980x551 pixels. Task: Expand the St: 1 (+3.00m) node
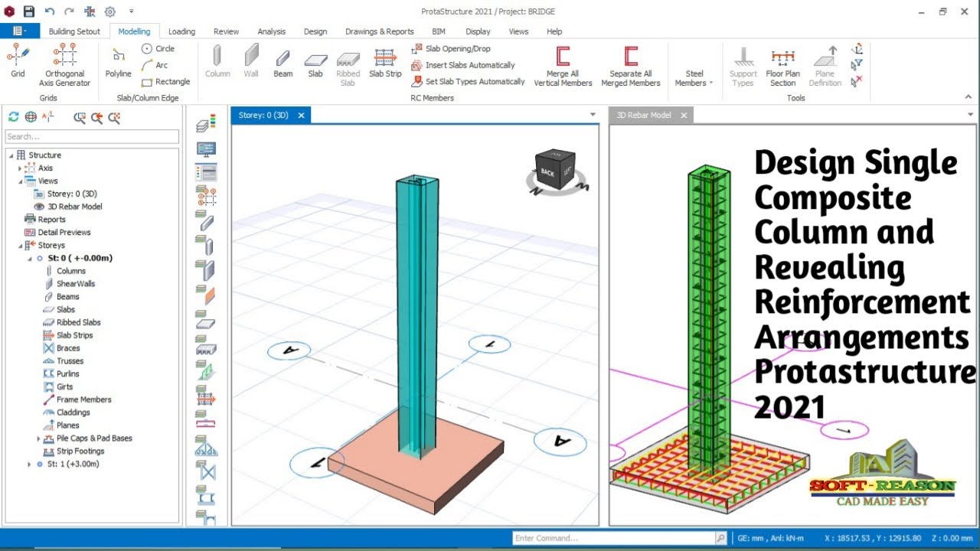click(29, 465)
